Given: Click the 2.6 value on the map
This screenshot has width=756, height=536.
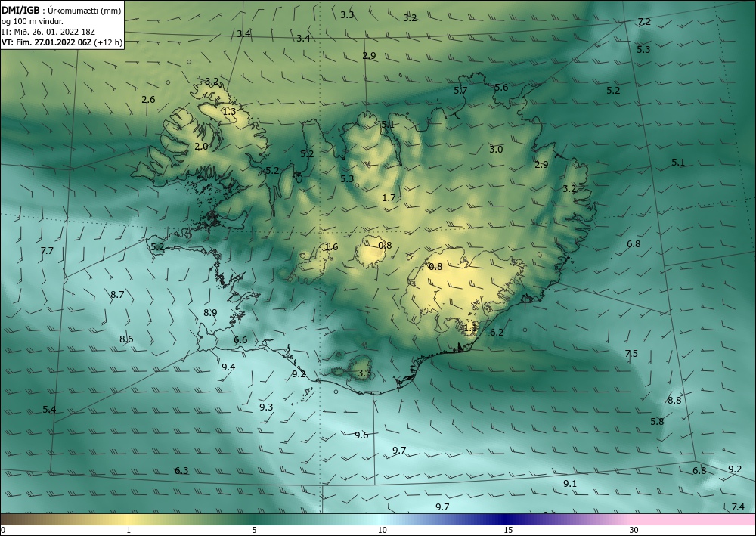Looking at the screenshot, I should [x=148, y=100].
